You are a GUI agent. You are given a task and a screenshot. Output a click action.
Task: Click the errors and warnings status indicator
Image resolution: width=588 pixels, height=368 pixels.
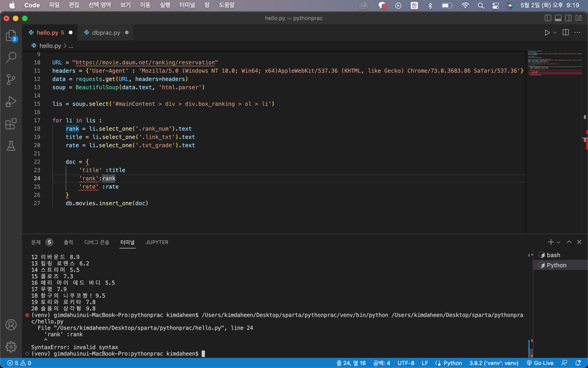19,363
